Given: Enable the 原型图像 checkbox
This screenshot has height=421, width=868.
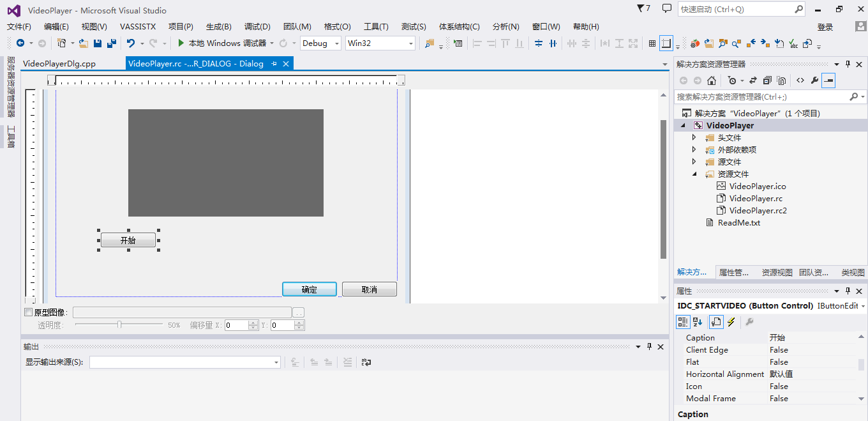Looking at the screenshot, I should pyautogui.click(x=27, y=312).
